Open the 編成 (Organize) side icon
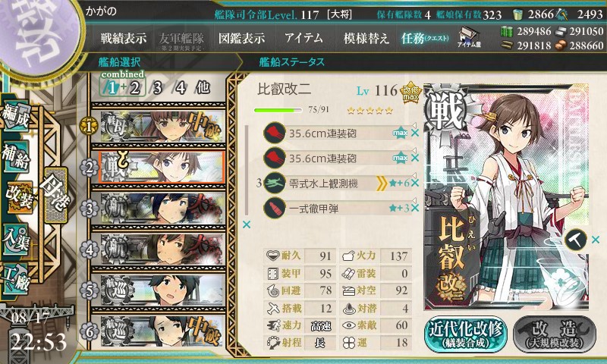 click(x=16, y=118)
